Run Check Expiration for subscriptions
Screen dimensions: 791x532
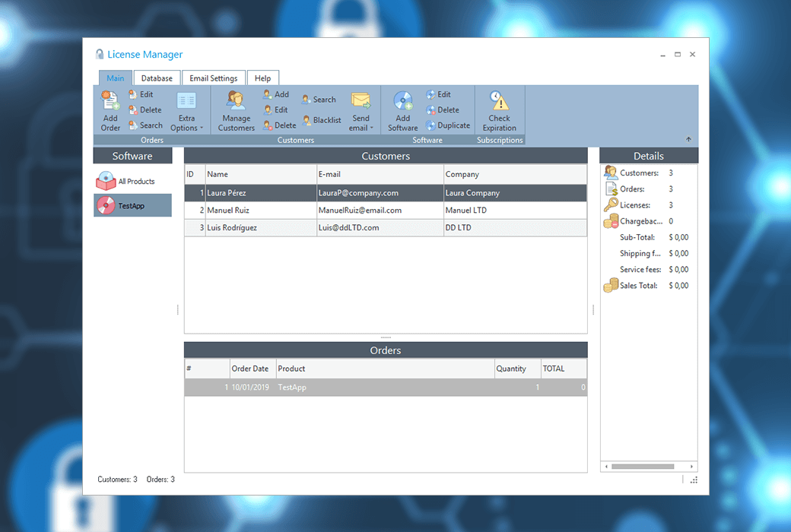[x=499, y=111]
